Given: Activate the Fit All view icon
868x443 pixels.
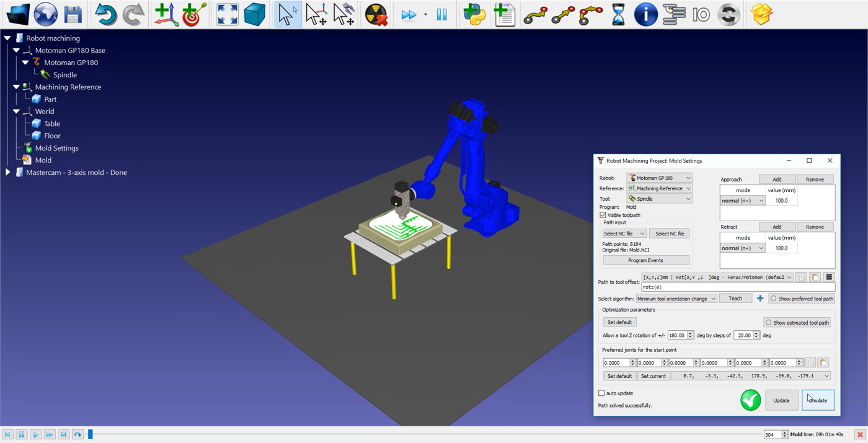Looking at the screenshot, I should (x=227, y=14).
